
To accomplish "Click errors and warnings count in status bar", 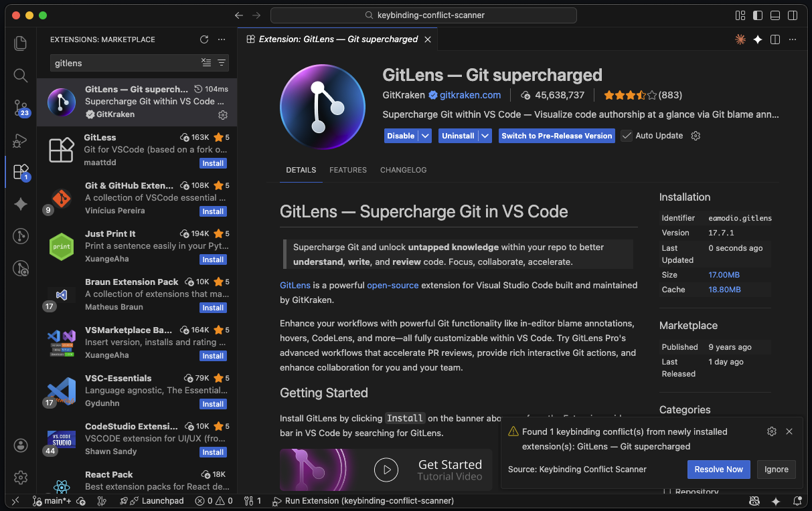I will [x=214, y=501].
